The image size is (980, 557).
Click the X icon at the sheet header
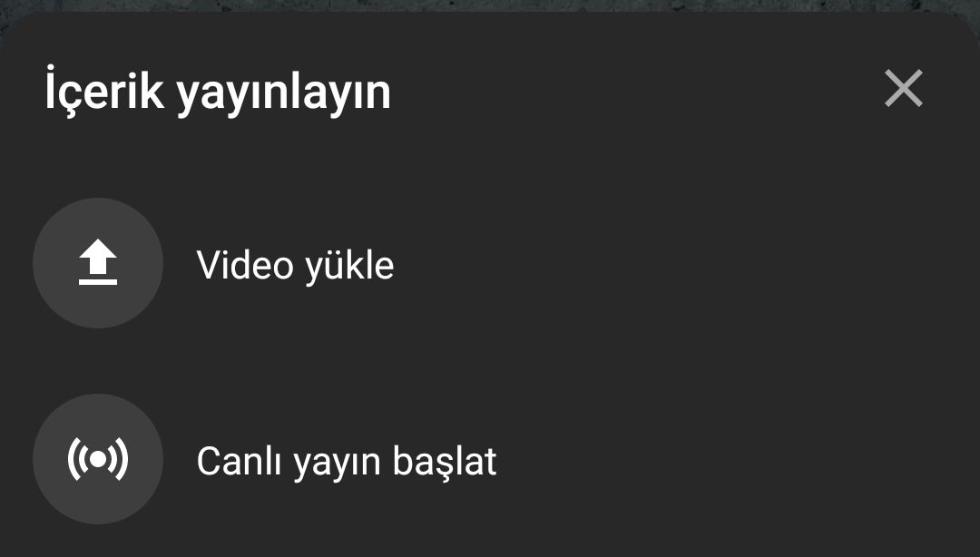904,88
